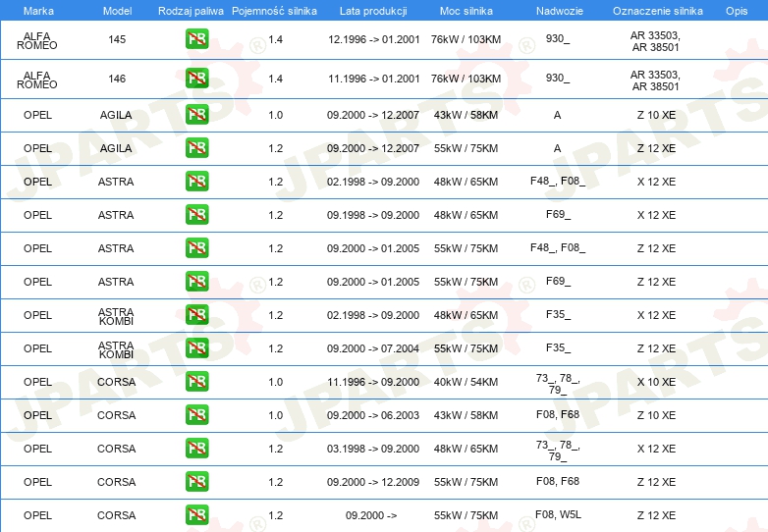Click fuel icon in Astra F48_ Z 12 XE row
768x532 pixels.
coord(196,248)
